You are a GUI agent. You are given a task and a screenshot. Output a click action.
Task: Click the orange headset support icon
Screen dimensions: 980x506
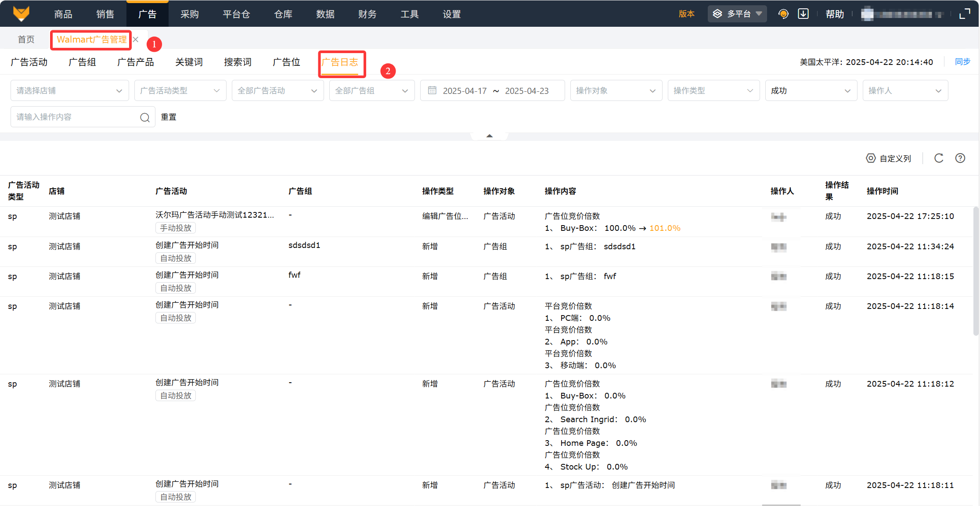tap(783, 14)
